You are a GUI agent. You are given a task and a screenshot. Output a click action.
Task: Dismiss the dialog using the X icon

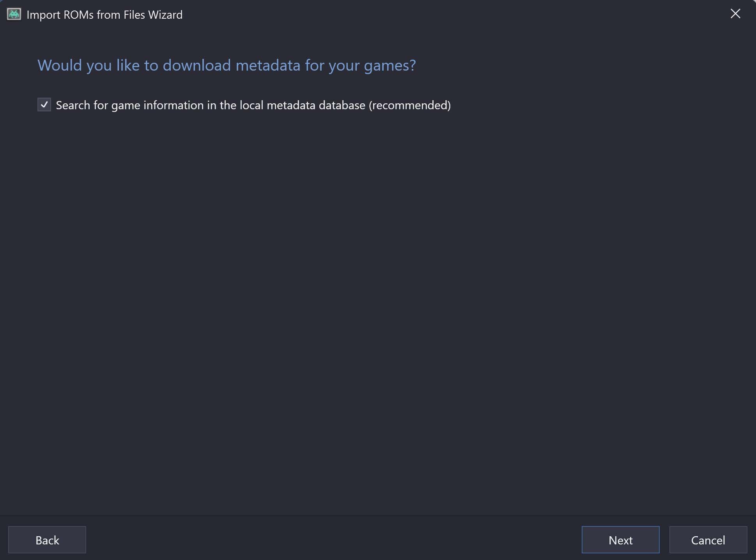point(735,14)
